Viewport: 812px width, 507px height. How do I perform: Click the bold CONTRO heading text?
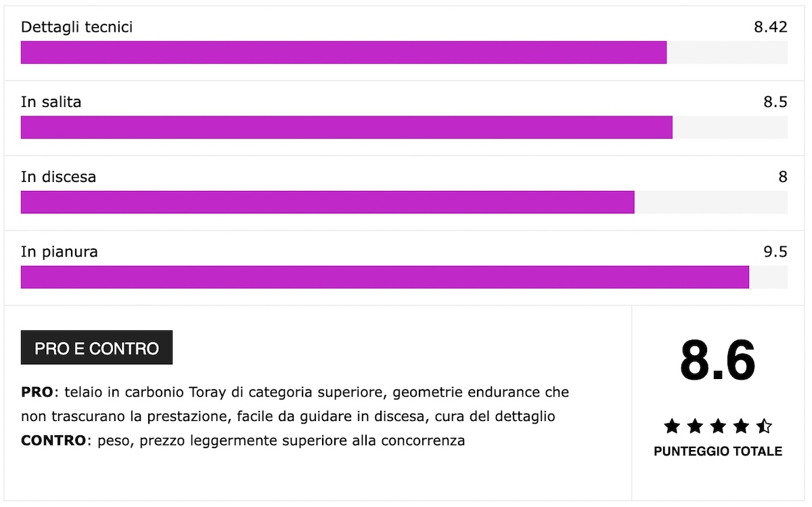[x=53, y=441]
